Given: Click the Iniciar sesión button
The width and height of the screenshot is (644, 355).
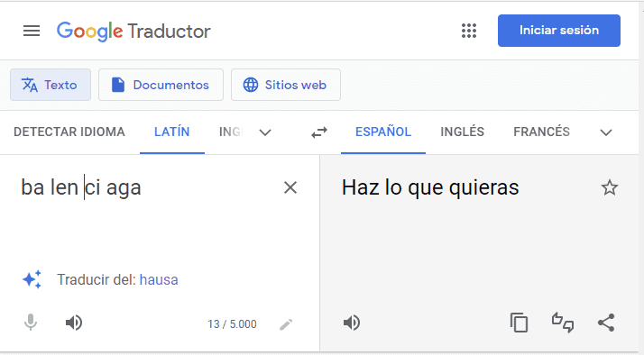Looking at the screenshot, I should [x=559, y=31].
